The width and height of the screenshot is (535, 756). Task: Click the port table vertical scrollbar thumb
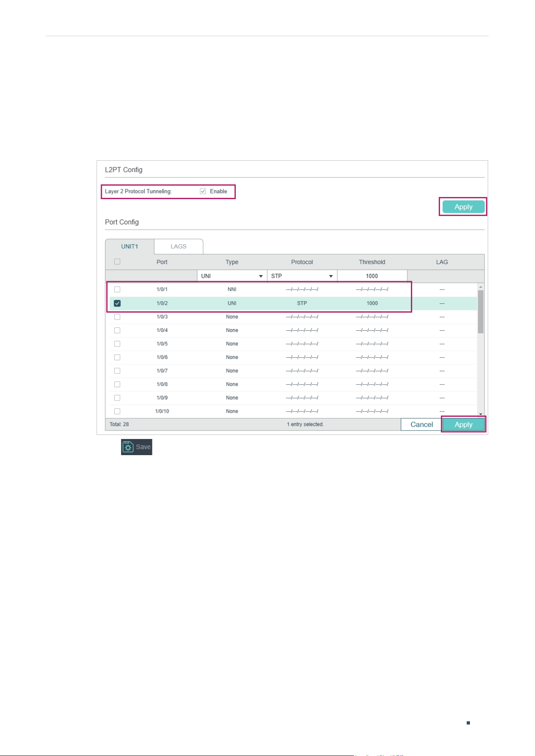(480, 311)
